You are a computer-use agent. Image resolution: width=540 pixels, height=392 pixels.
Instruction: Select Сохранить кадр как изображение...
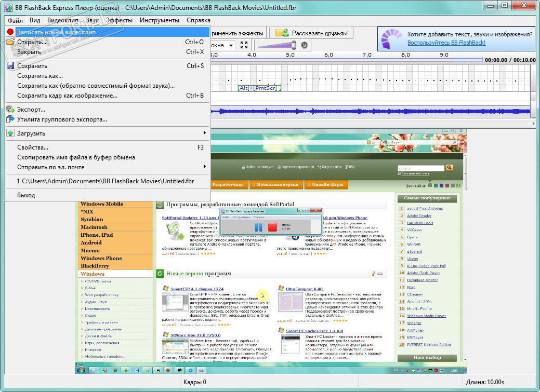108,96
